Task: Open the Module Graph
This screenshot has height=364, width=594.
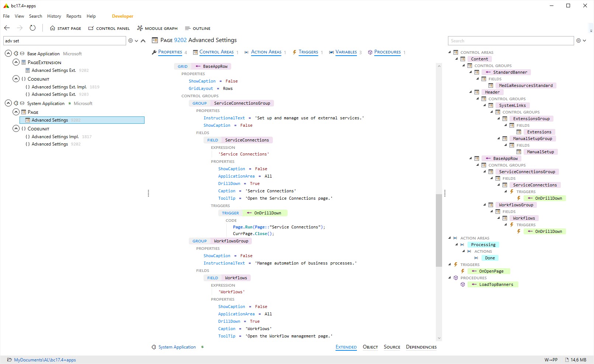Action: click(157, 28)
